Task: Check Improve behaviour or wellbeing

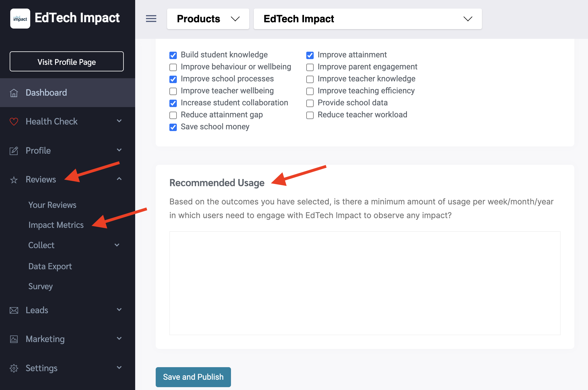Action: (x=173, y=67)
